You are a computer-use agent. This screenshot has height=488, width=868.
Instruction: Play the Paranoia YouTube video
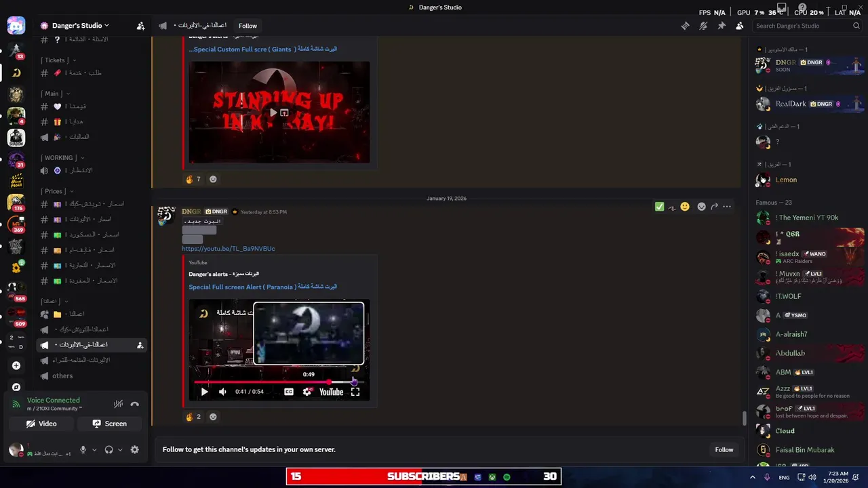pos(204,392)
